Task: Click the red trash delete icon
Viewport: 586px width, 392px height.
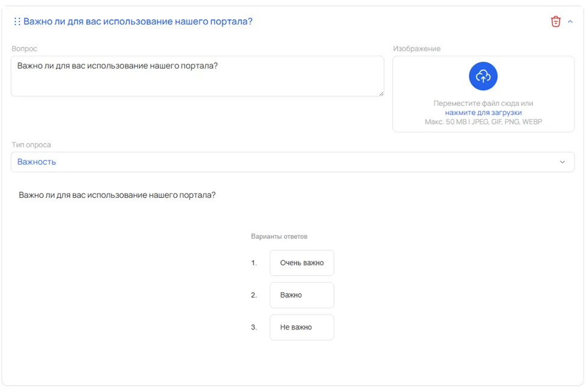Action: coord(556,22)
